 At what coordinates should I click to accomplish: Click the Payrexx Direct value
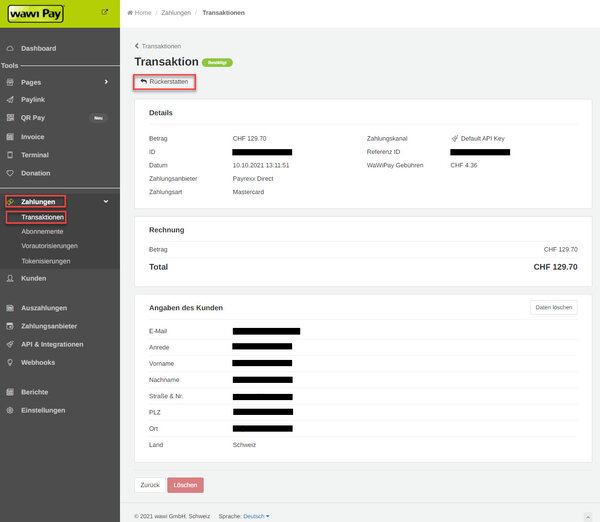pos(253,178)
